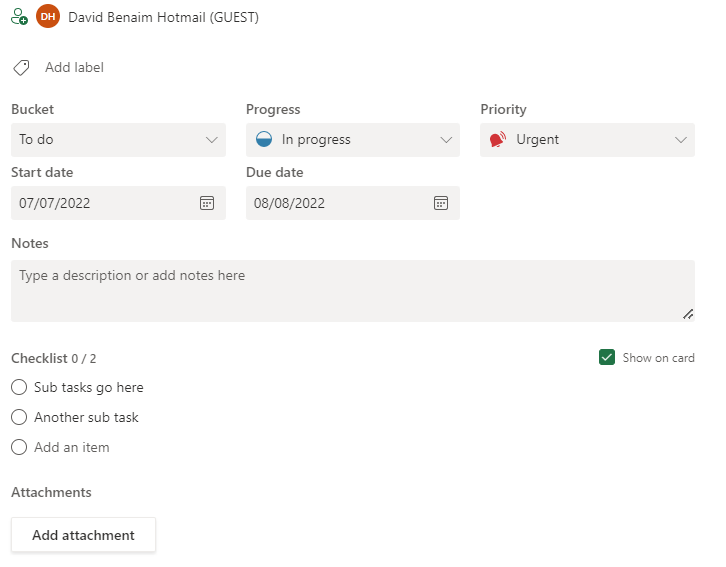726x567 pixels.
Task: Click the Add attachment button
Action: pyautogui.click(x=83, y=535)
